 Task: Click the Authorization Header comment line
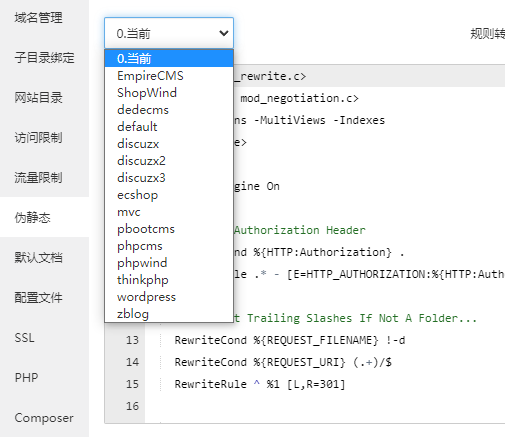300,230
